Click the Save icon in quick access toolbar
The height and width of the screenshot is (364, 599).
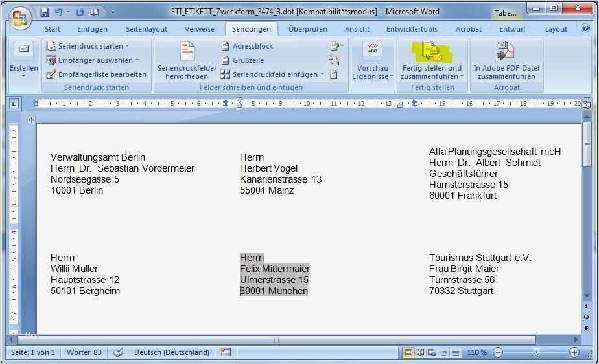[45, 12]
